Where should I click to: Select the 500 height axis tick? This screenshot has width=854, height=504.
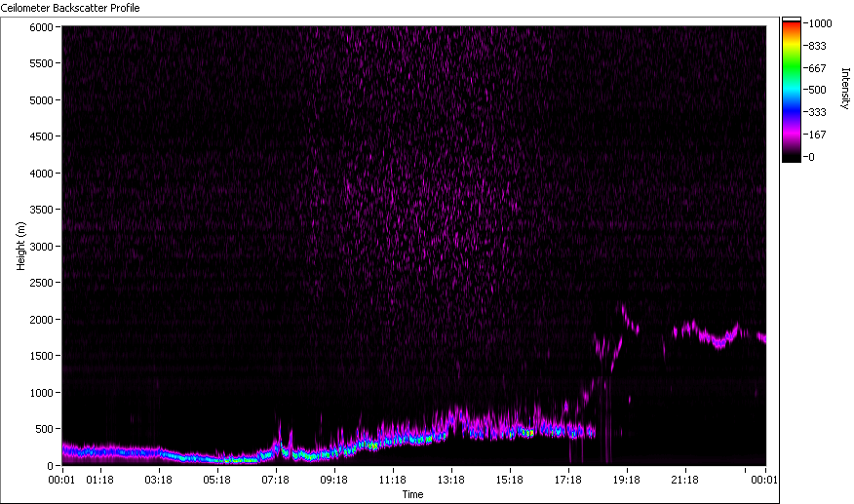click(44, 429)
